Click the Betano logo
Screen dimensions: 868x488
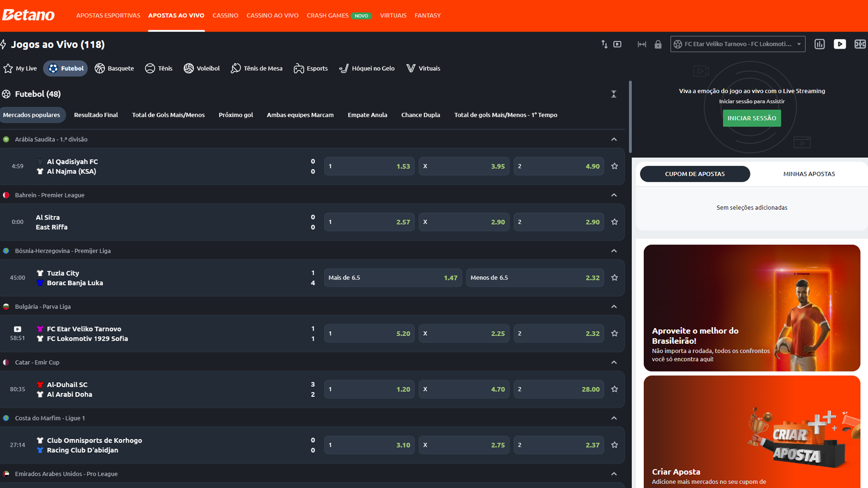28,15
